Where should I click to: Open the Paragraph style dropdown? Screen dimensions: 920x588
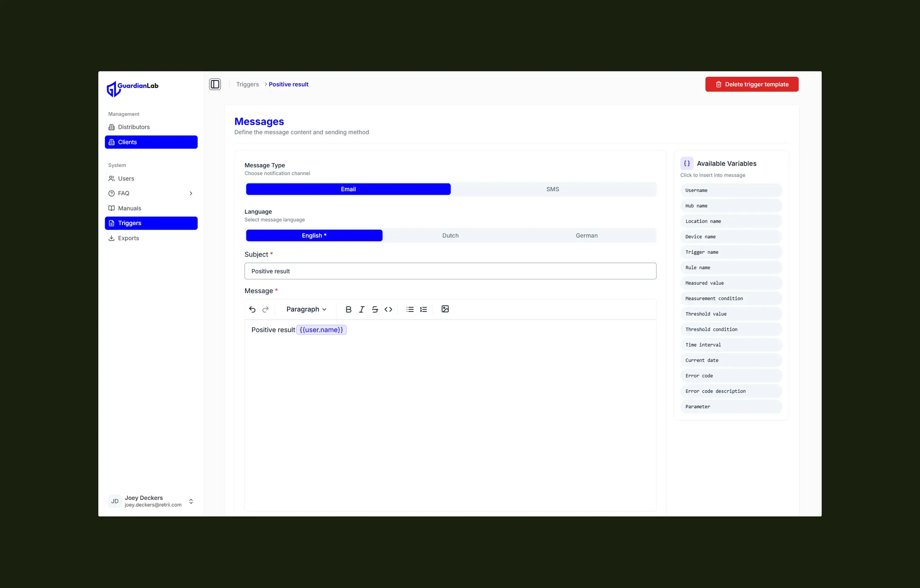pyautogui.click(x=306, y=309)
